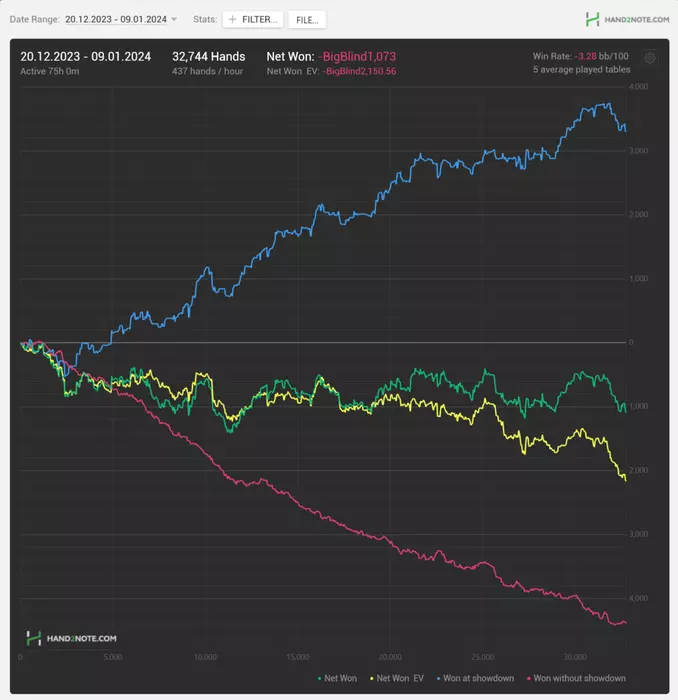Open the chart settings gear icon
This screenshot has height=700, width=678.
click(649, 58)
